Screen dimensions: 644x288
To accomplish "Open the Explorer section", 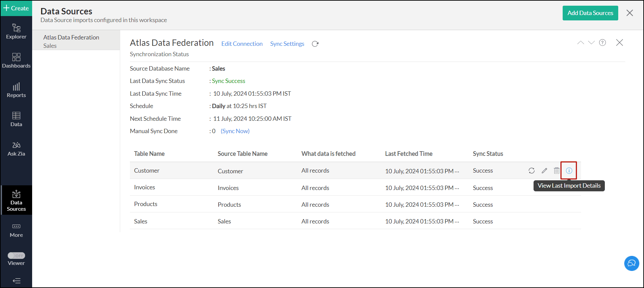I will click(x=16, y=31).
